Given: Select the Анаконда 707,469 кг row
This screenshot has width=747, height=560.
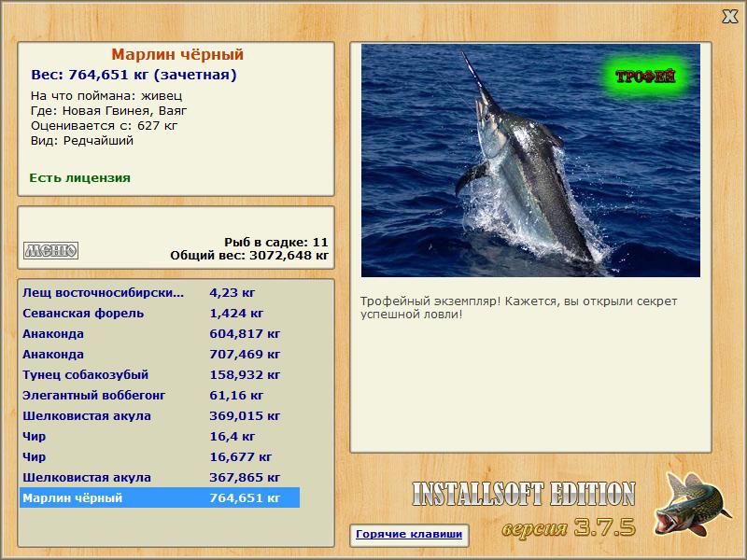Looking at the screenshot, I should click(160, 355).
